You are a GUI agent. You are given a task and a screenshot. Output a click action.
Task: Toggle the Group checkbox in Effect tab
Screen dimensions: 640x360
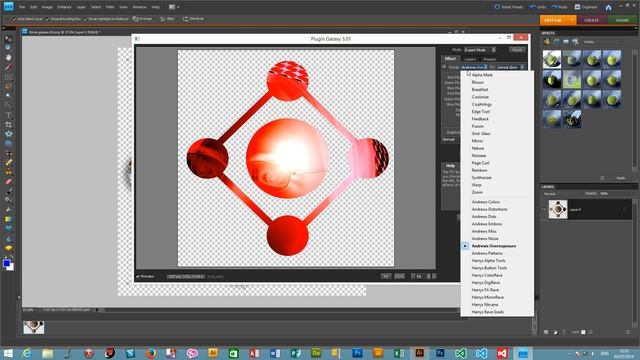click(x=444, y=67)
